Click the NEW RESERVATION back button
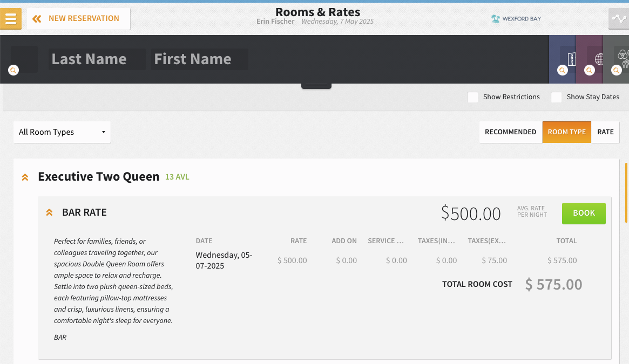The height and width of the screenshot is (364, 629). click(79, 18)
